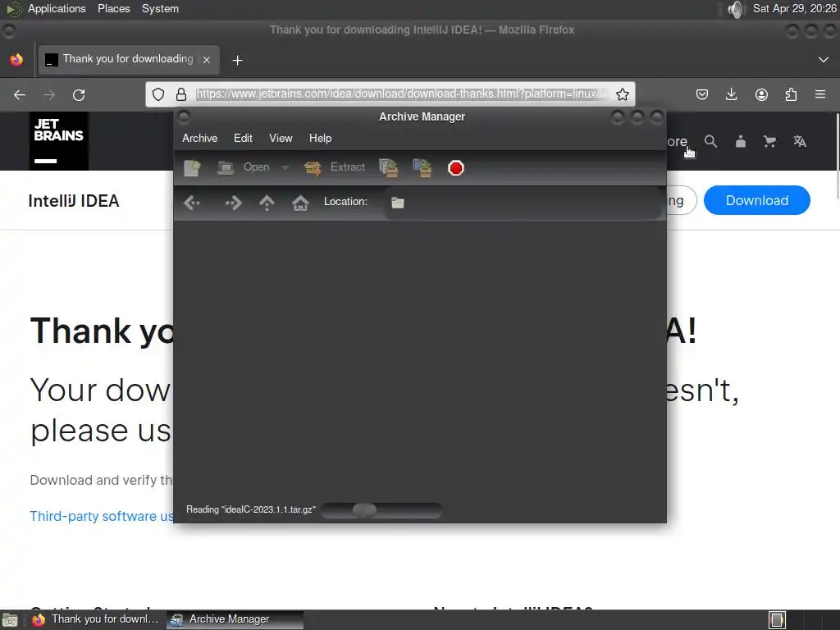Open Third-party software link
840x630 pixels.
[101, 516]
